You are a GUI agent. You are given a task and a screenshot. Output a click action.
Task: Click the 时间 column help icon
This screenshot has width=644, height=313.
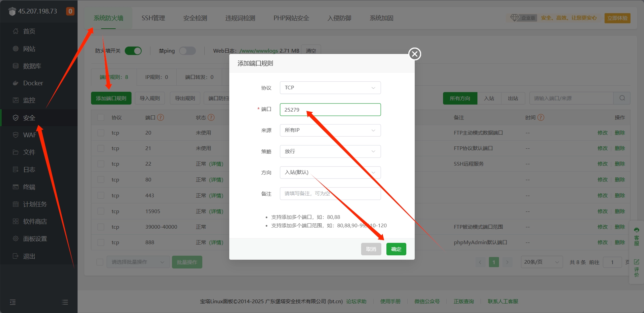[x=541, y=117]
